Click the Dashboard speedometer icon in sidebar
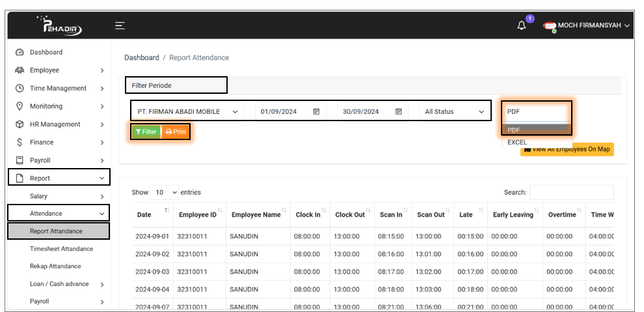The width and height of the screenshot is (644, 312). (x=20, y=52)
